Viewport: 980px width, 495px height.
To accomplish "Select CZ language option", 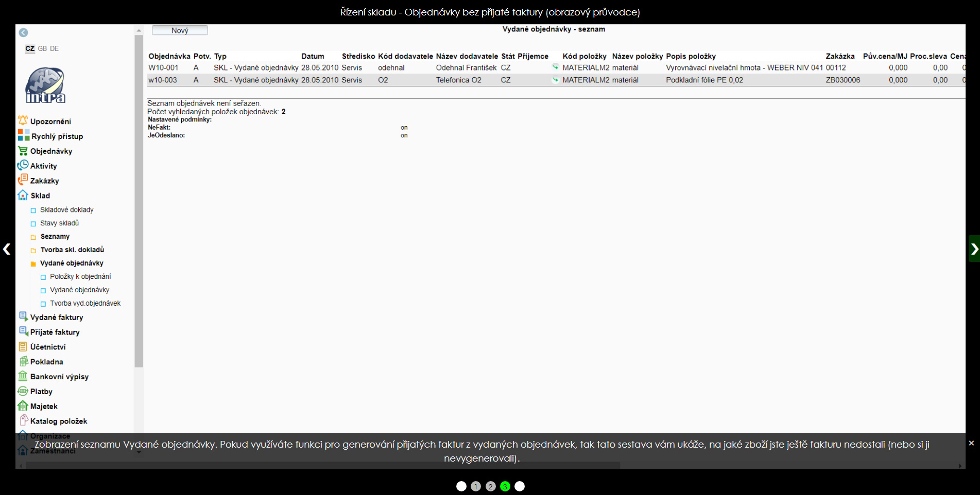I will pos(30,48).
